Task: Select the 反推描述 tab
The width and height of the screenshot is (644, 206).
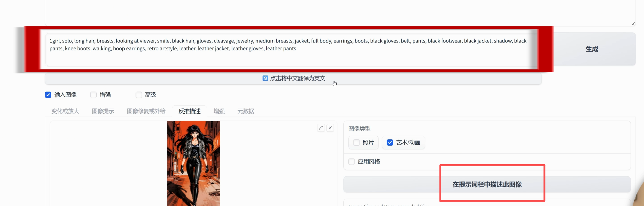Action: (x=189, y=111)
